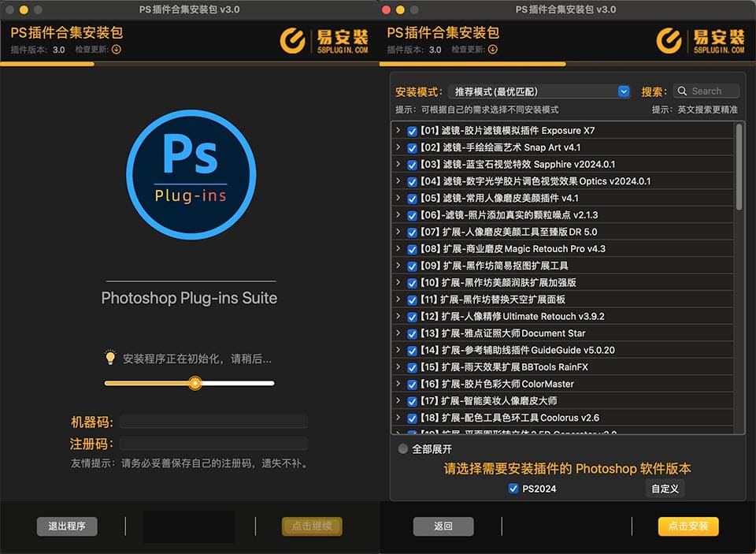Click the 退出程序 button
The image size is (756, 554).
pos(67,526)
